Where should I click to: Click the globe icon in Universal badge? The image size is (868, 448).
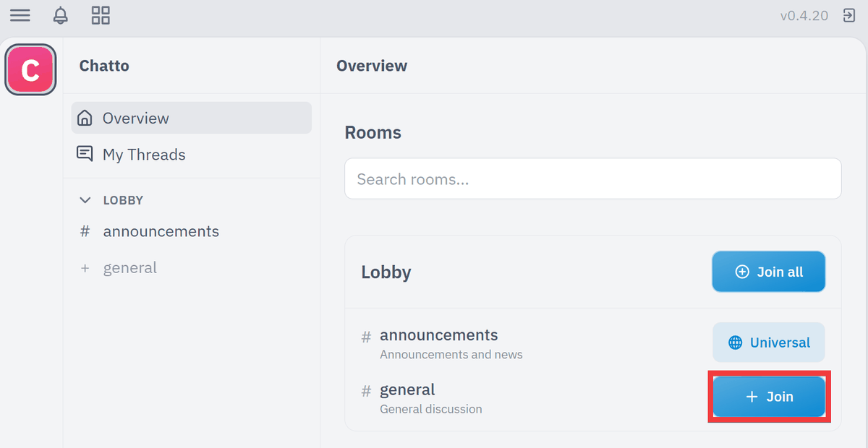coord(735,343)
